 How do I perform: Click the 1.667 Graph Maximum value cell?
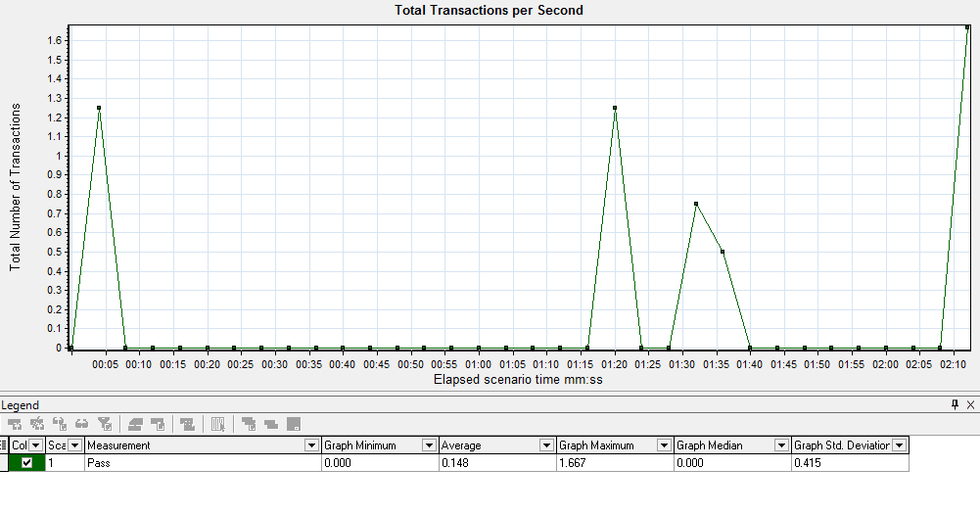pyautogui.click(x=615, y=463)
